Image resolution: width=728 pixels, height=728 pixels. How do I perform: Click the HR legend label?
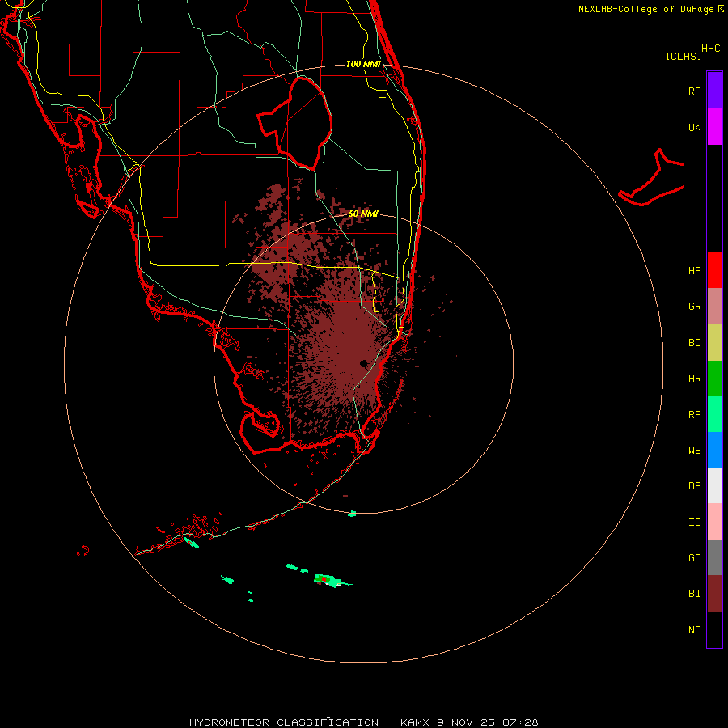[x=694, y=379]
